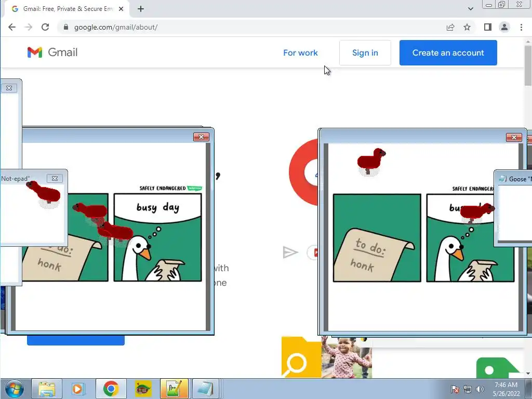Open a new browser tab
This screenshot has height=399, width=532.
[x=141, y=9]
